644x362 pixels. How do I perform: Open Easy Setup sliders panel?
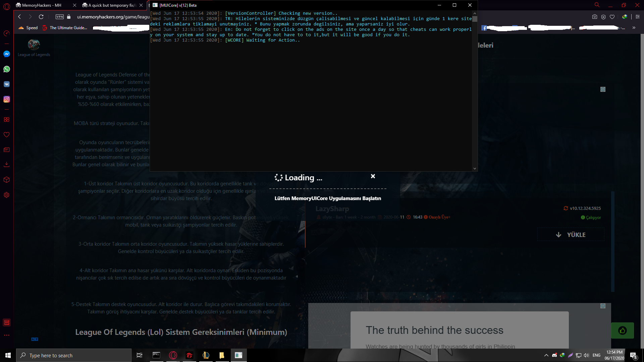click(x=638, y=17)
